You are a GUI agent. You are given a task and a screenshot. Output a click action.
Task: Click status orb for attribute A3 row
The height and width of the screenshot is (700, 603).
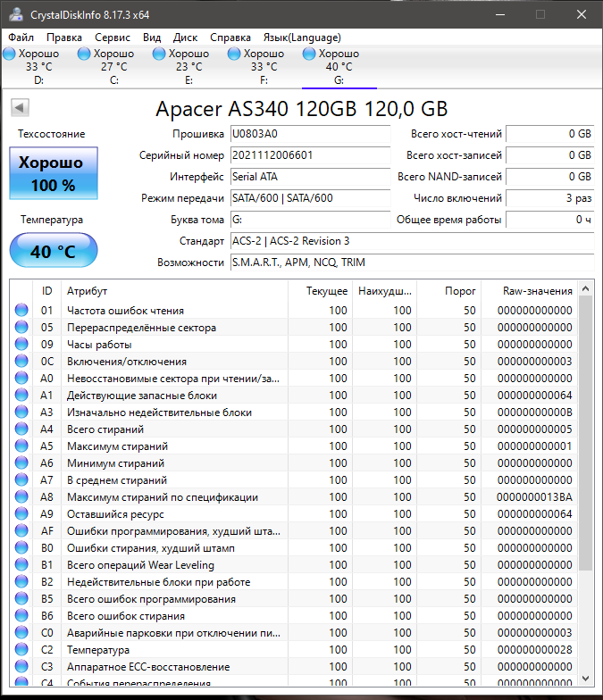(21, 412)
